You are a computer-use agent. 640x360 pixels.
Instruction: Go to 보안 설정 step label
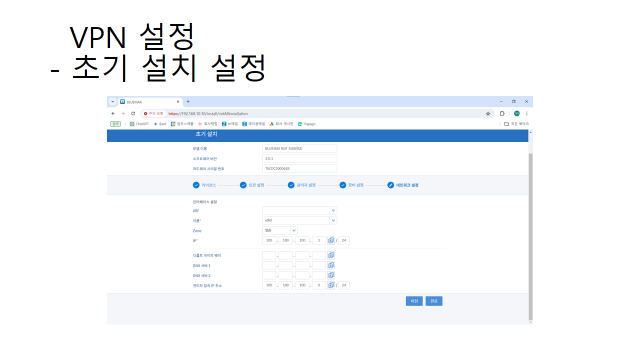[257, 185]
